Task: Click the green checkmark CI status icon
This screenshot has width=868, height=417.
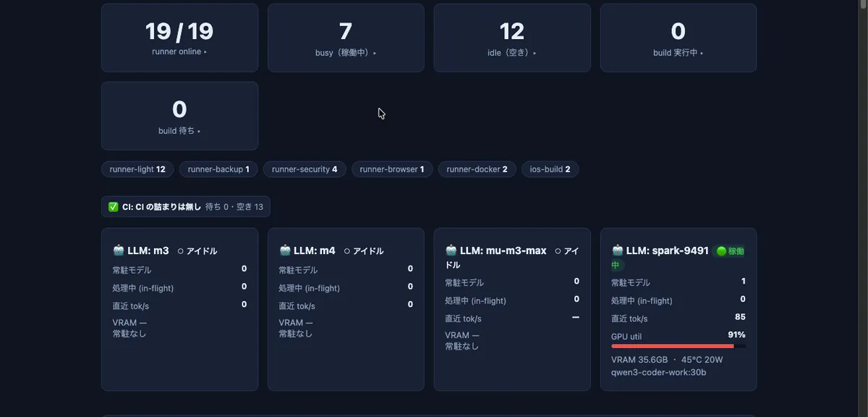Action: [x=114, y=207]
